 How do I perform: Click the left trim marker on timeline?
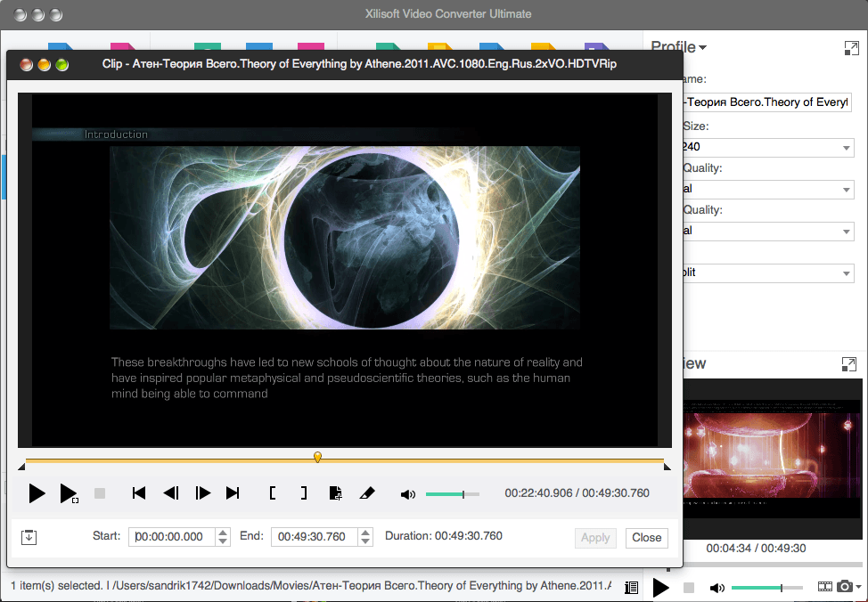coord(21,467)
